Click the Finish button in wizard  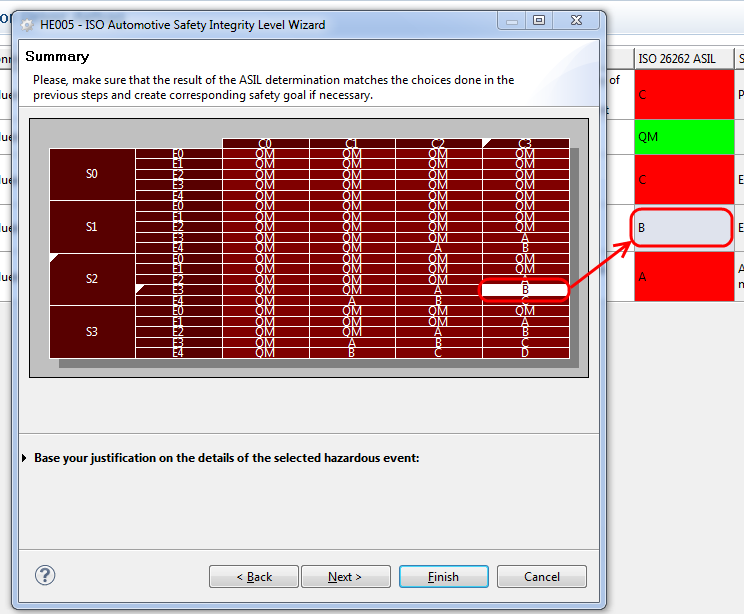pos(444,577)
